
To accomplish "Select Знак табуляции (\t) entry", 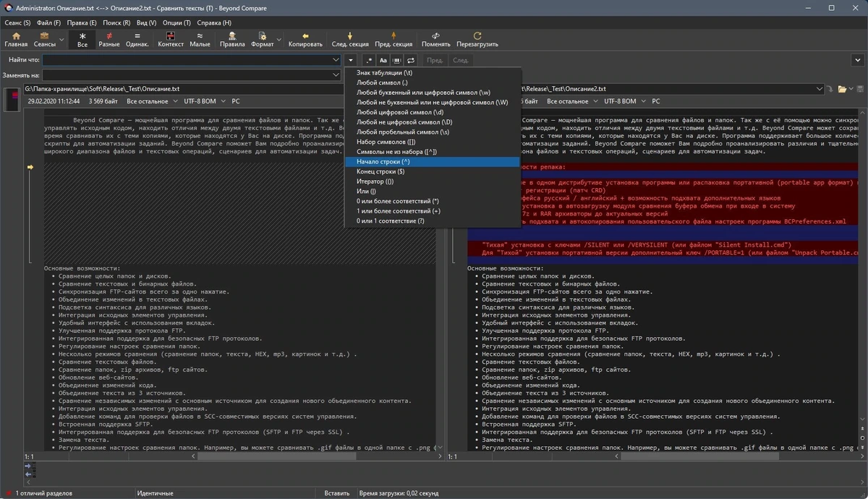I will tap(433, 73).
